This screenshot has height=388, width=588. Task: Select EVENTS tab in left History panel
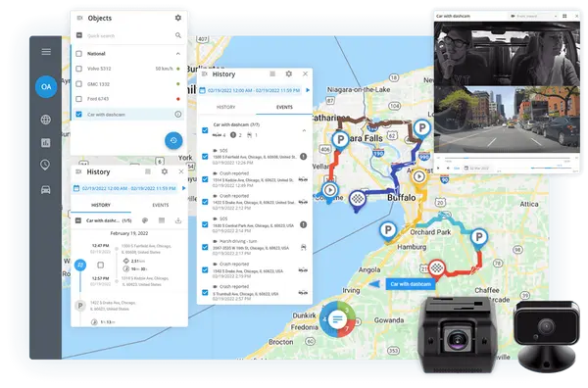click(161, 205)
